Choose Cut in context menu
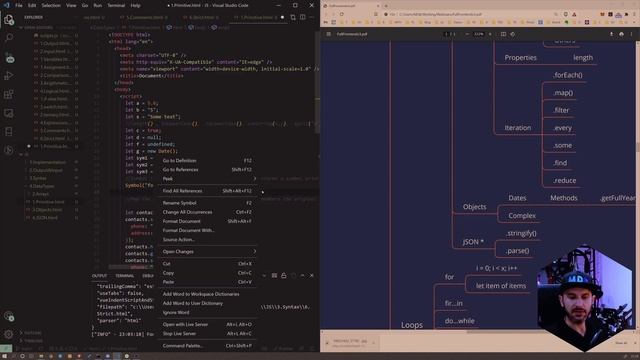This screenshot has height=360, width=640. (x=207, y=264)
